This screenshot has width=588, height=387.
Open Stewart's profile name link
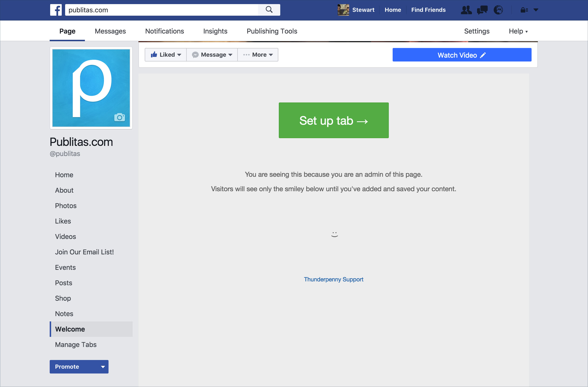click(x=363, y=10)
